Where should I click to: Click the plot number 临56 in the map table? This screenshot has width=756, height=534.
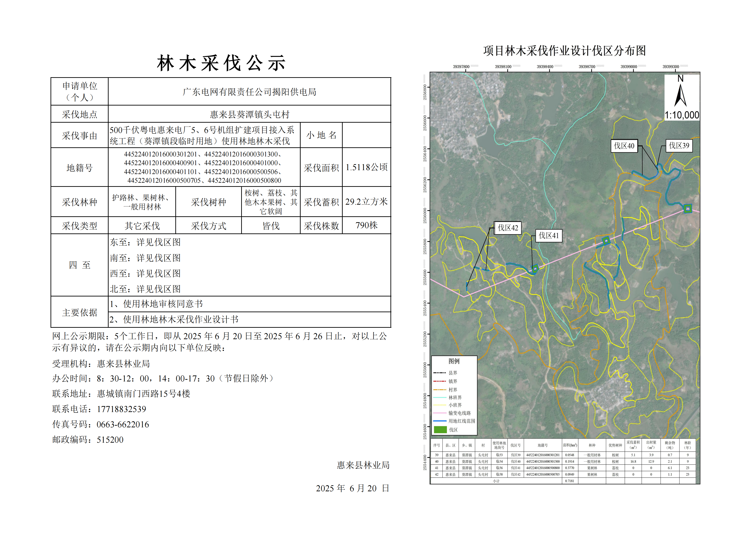pos(499,468)
